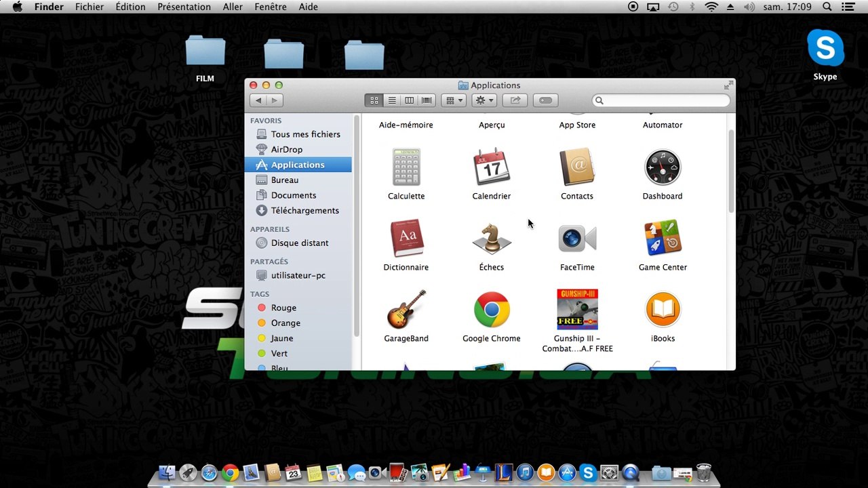Screen dimensions: 868x488
Task: Open Spotlight search in menu bar
Action: 827,7
